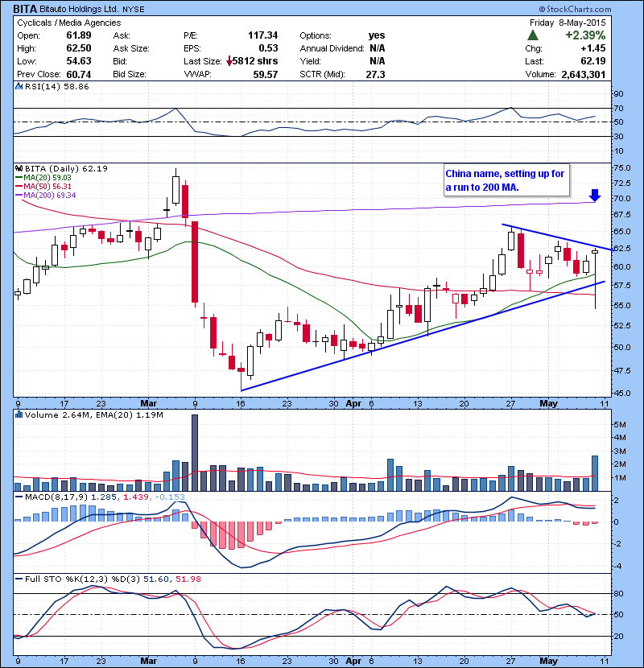Viewport: 644px width, 668px height.
Task: Click the Volume 2.64M, EMA(20) 1.19M label
Action: pyautogui.click(x=93, y=414)
